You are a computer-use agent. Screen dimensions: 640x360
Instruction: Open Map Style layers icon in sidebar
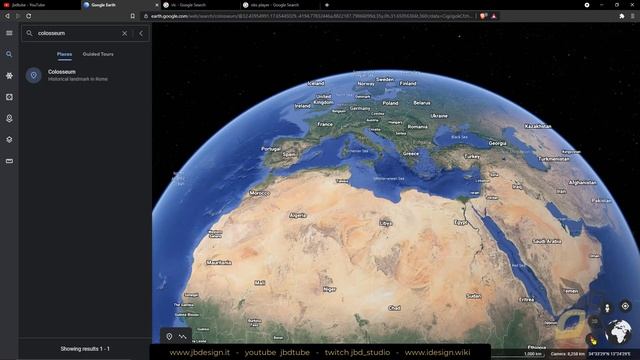point(9,140)
